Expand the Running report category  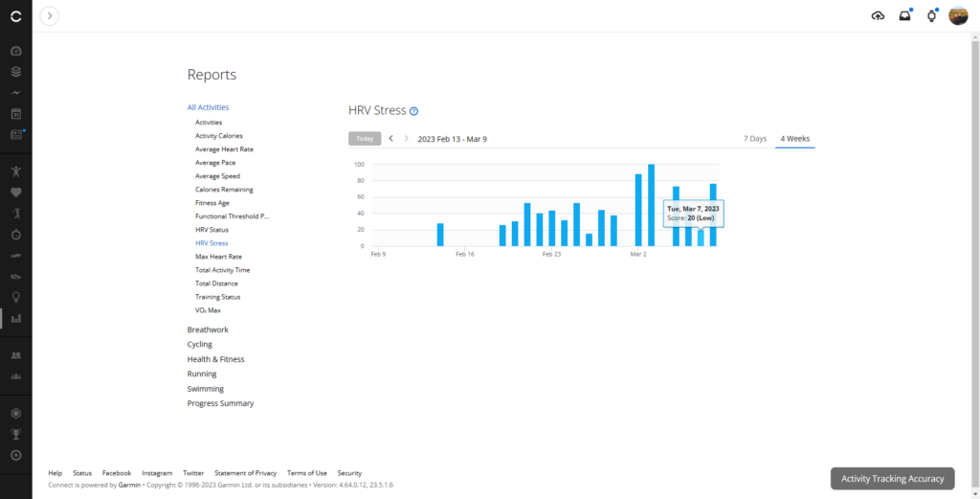coord(202,374)
